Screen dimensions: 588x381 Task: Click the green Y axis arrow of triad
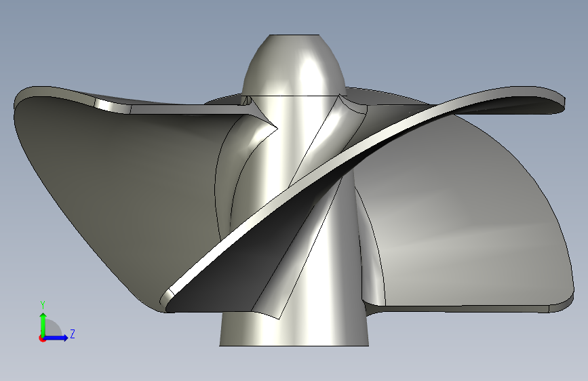pos(43,324)
